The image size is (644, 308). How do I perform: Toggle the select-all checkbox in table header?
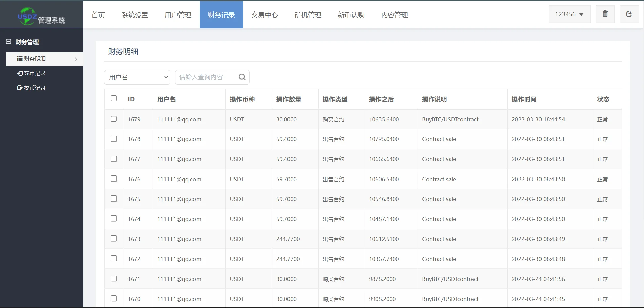click(114, 98)
